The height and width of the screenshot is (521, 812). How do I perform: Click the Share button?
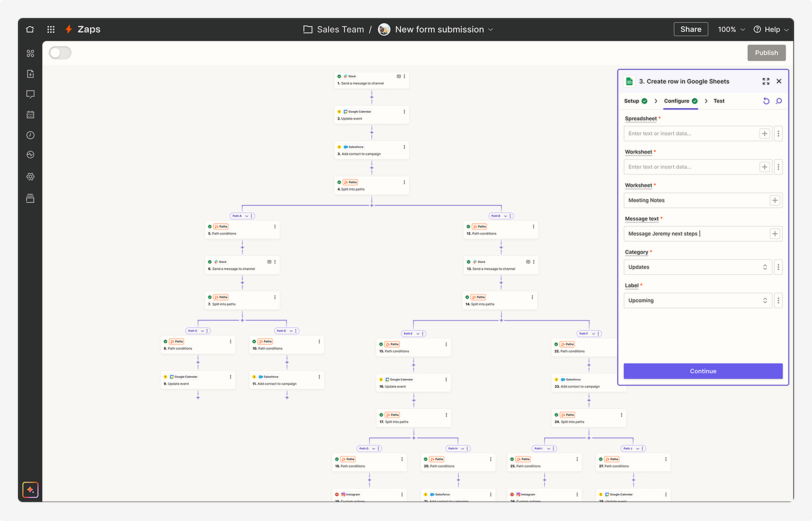coord(691,30)
